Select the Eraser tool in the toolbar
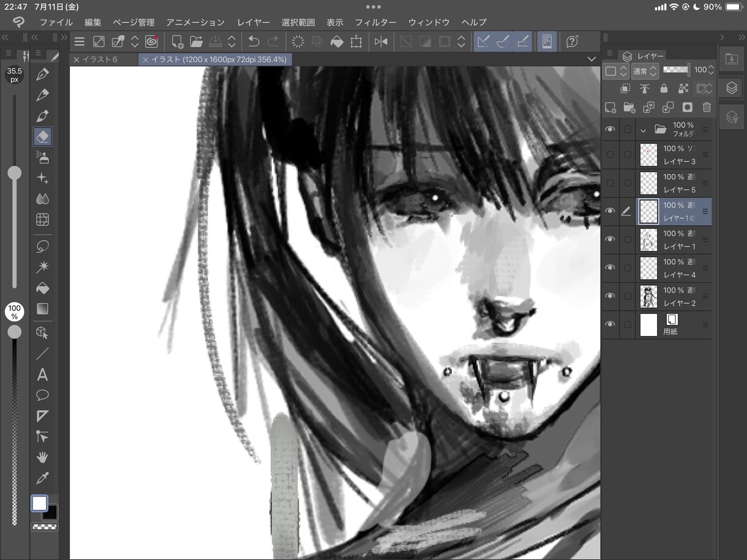The width and height of the screenshot is (747, 560). point(42,136)
